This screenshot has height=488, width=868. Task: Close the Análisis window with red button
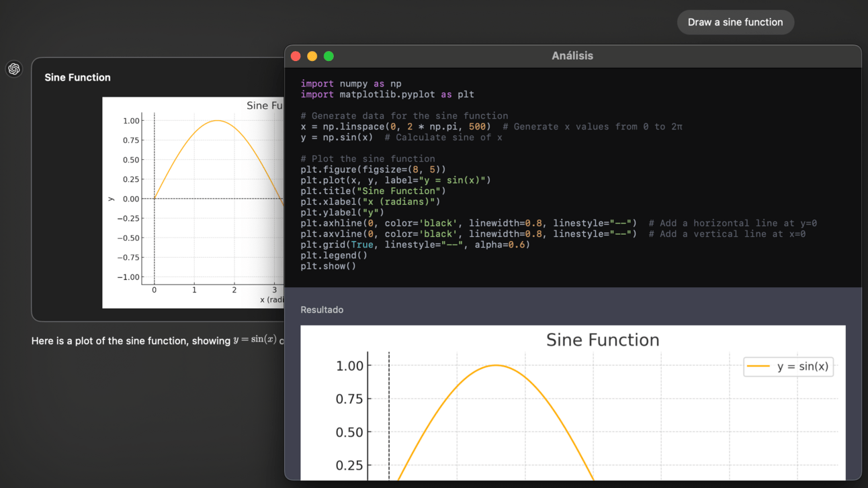pos(296,56)
